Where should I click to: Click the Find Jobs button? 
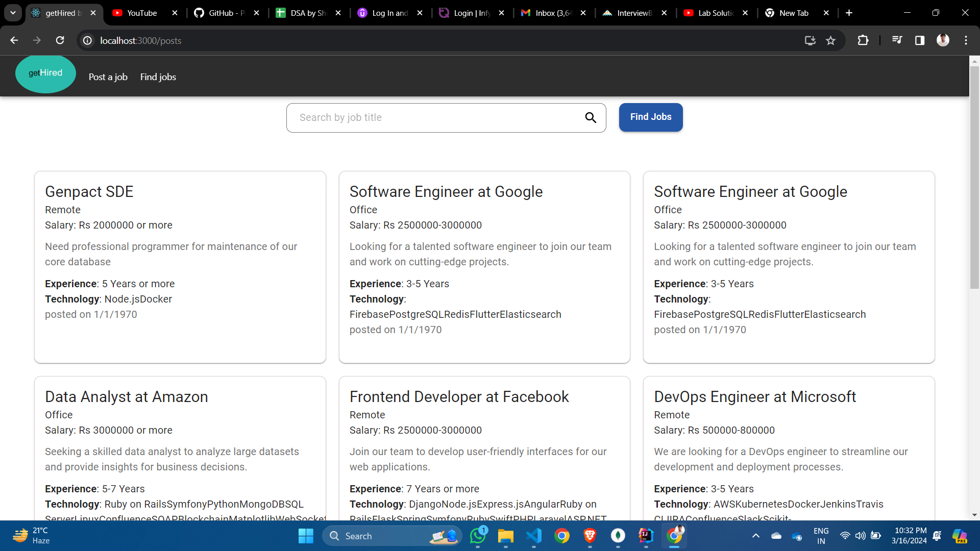click(651, 117)
